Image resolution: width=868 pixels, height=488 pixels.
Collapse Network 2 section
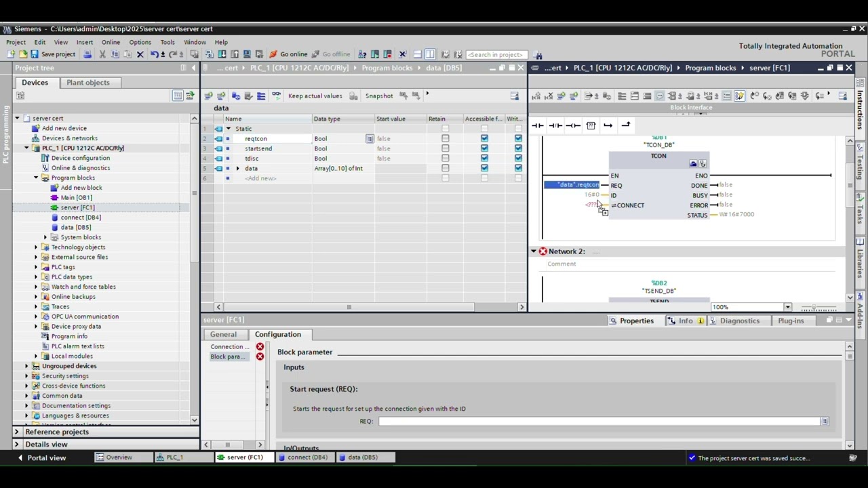click(x=534, y=251)
